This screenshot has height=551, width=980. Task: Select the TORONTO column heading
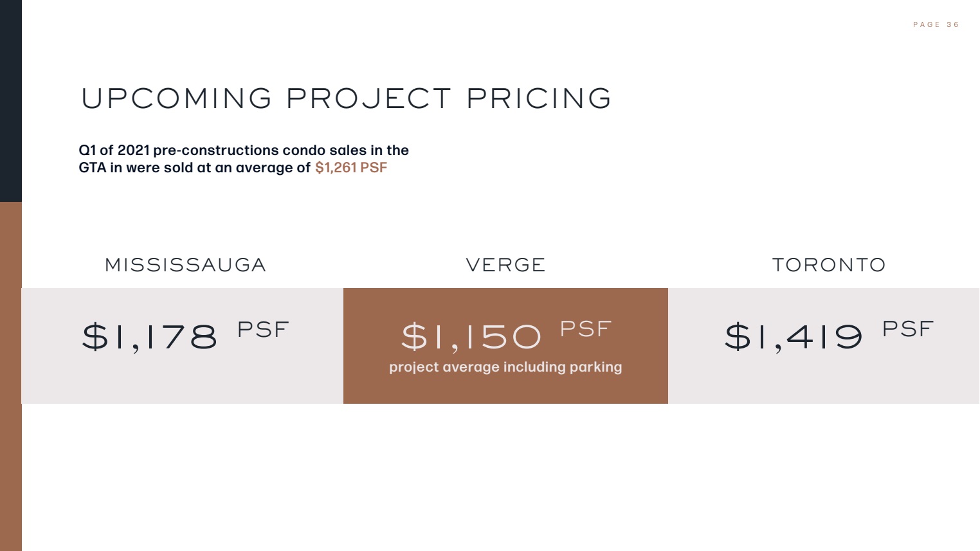click(x=828, y=265)
